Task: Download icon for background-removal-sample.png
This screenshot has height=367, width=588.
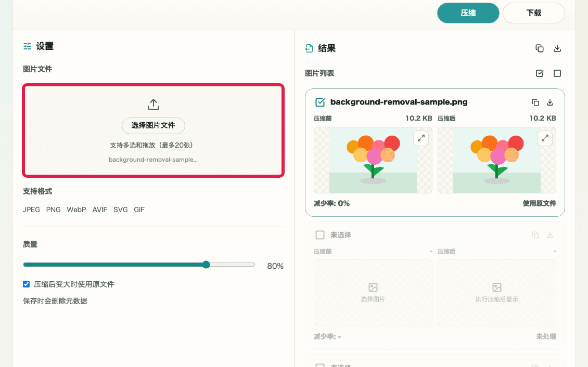Action: pos(549,102)
